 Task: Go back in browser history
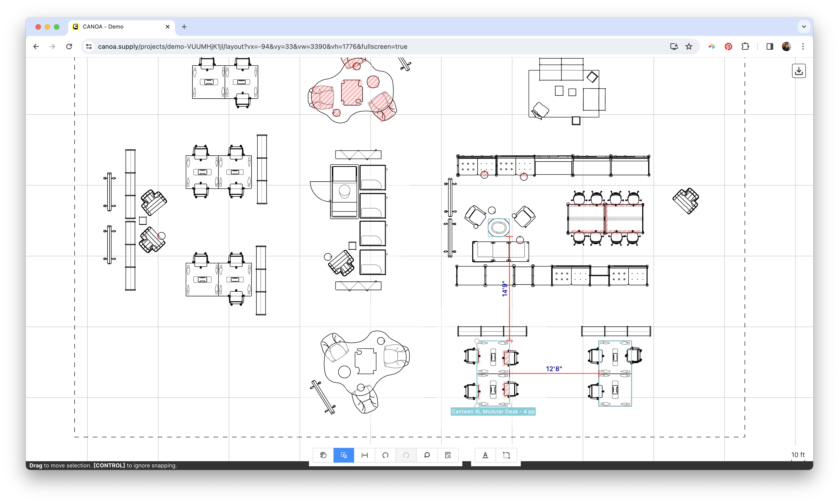point(36,46)
